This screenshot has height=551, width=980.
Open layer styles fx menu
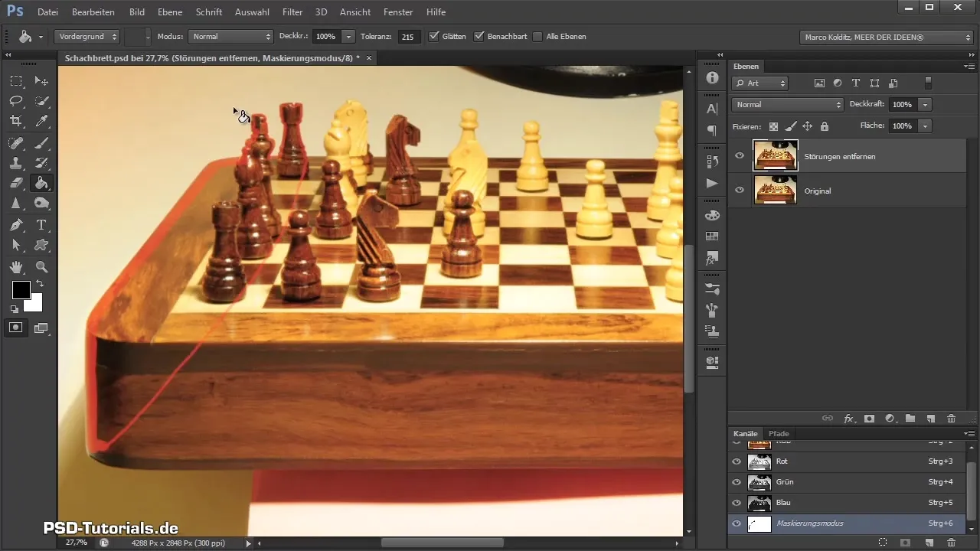pos(848,419)
